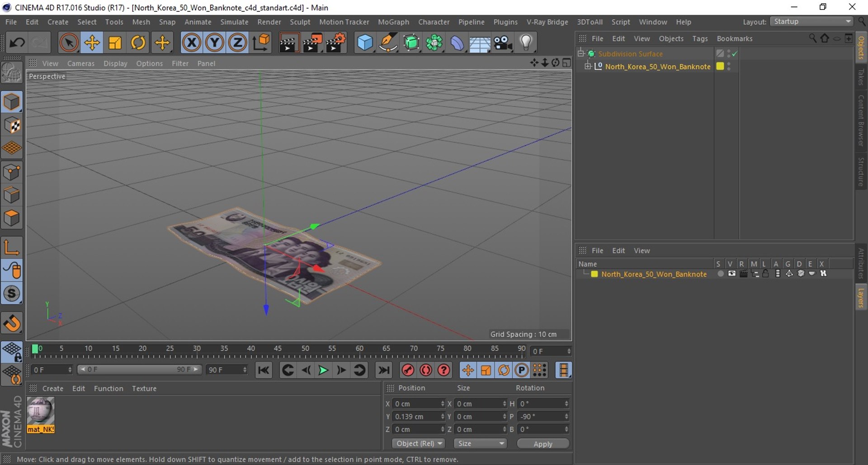Open Edit Render Settings gear clapperboard
The image size is (868, 465).
(x=335, y=43)
